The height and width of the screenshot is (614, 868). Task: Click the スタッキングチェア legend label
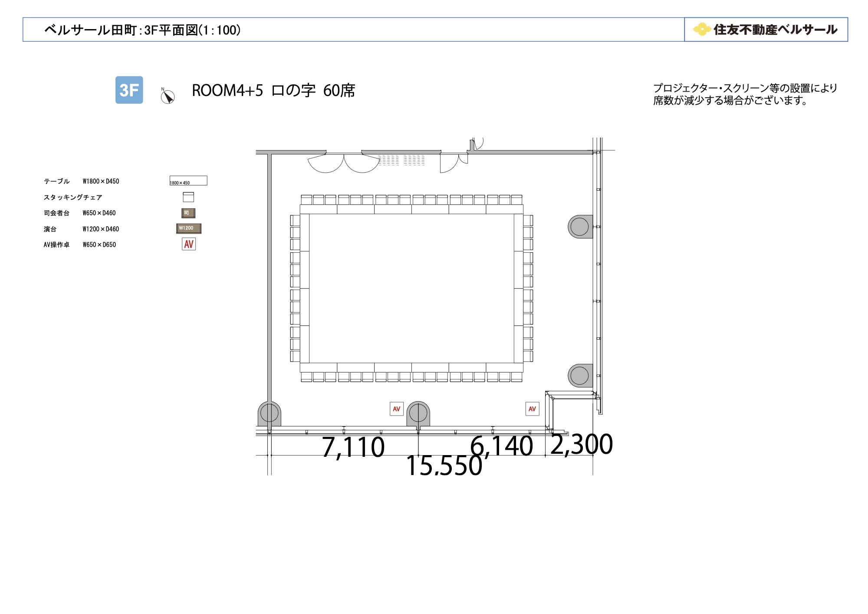click(73, 197)
